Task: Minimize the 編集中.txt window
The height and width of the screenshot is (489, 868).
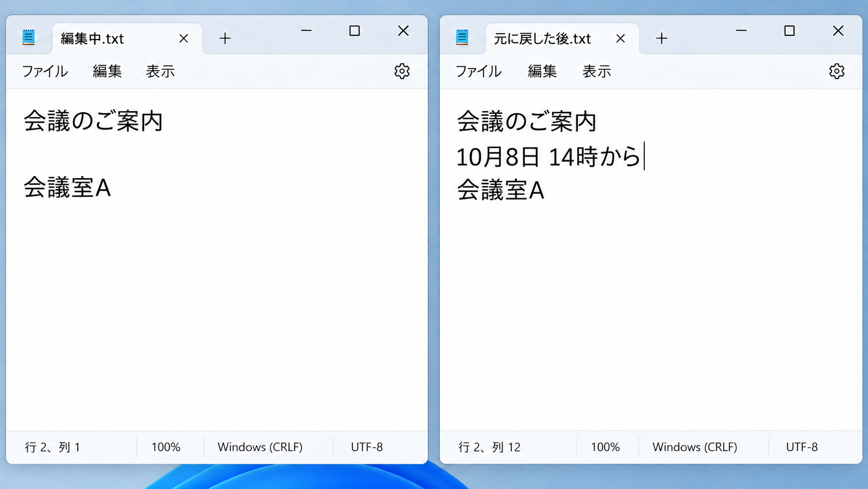Action: 306,31
